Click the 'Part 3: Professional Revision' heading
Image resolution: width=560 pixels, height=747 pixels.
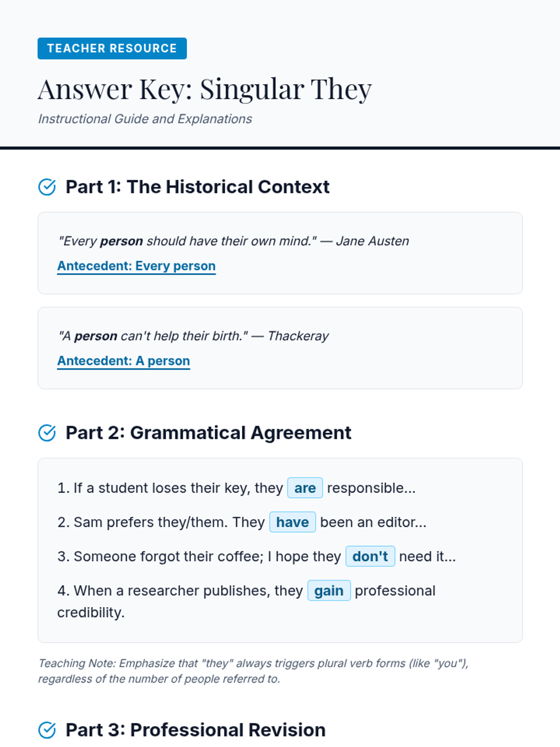click(196, 730)
